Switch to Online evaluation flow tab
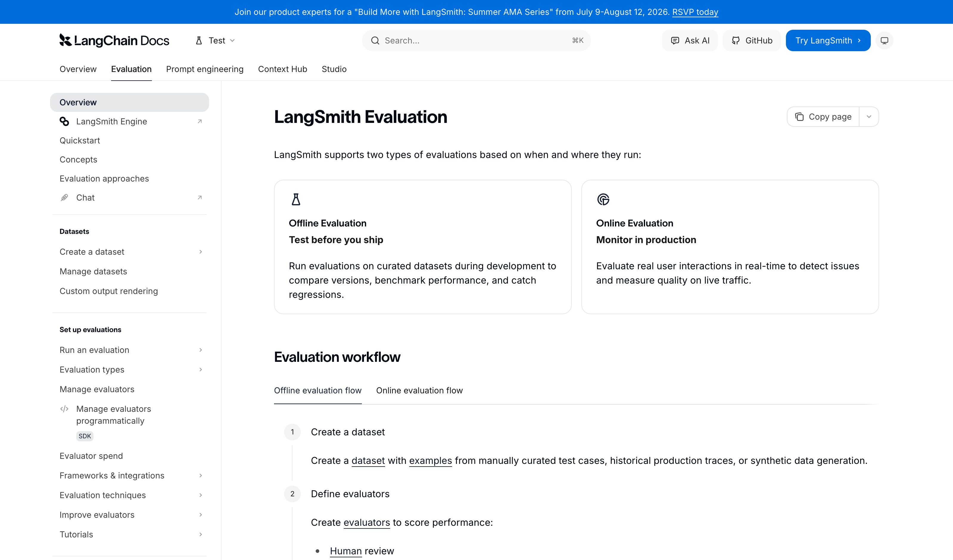This screenshot has width=953, height=560. point(419,390)
